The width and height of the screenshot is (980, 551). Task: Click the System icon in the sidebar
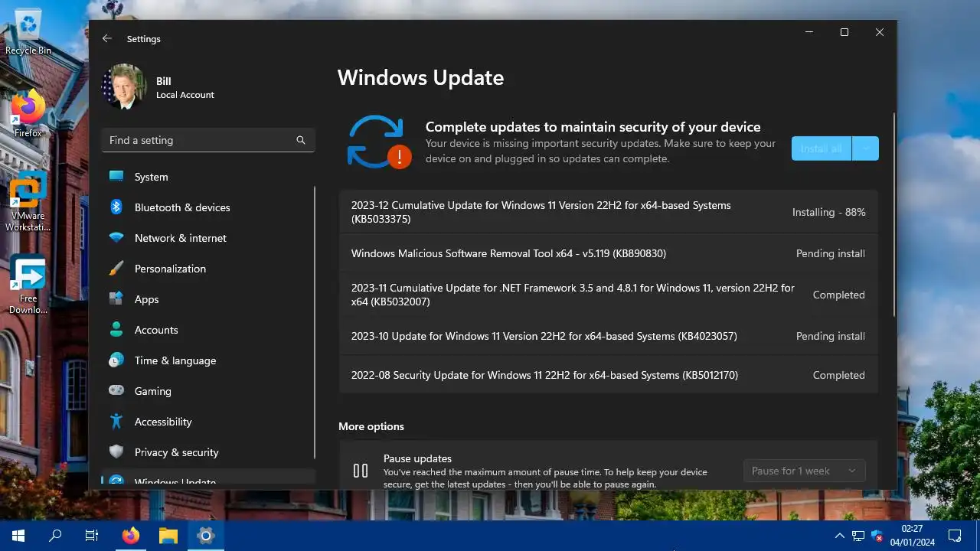coord(116,177)
